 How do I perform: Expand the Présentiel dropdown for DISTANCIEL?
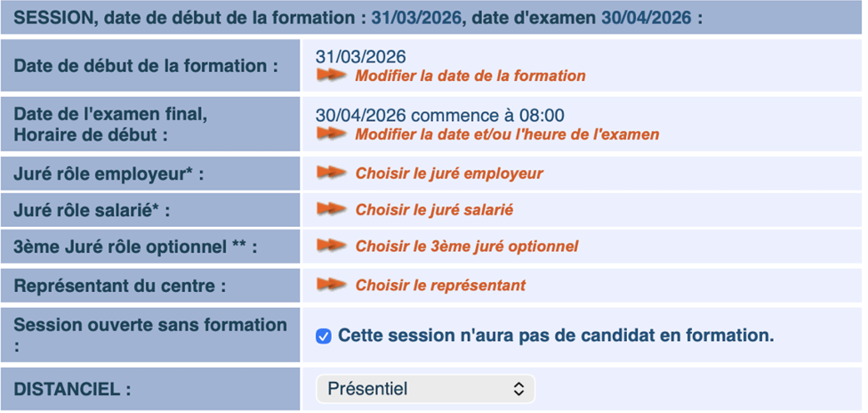pyautogui.click(x=425, y=389)
